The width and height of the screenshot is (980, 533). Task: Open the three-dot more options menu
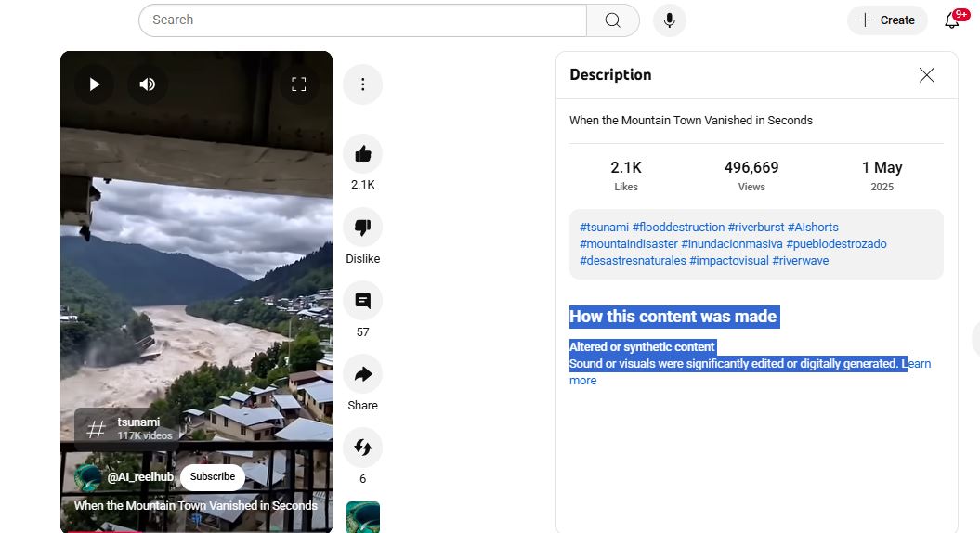362,84
